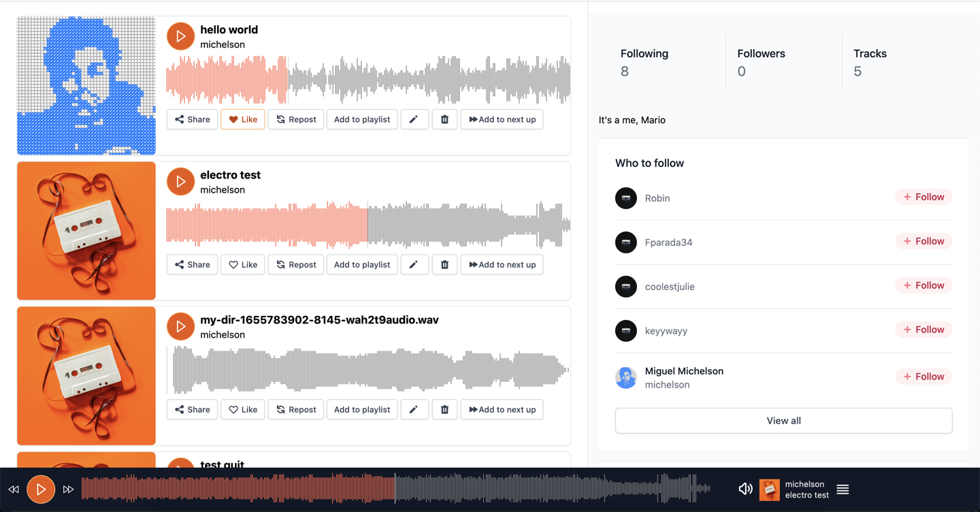Seek within my-dir wav track waveform
This screenshot has width=980, height=512.
(x=368, y=370)
